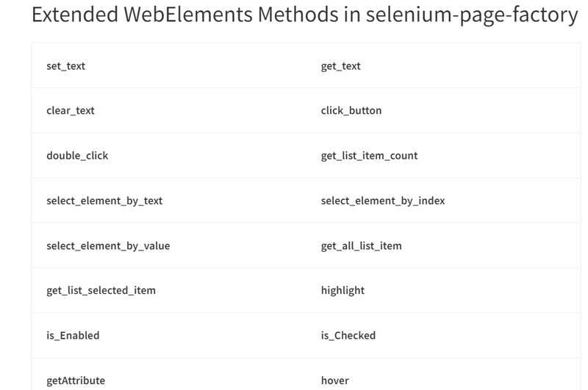Select the highlight method cell
This screenshot has height=390, width=588.
click(x=343, y=290)
